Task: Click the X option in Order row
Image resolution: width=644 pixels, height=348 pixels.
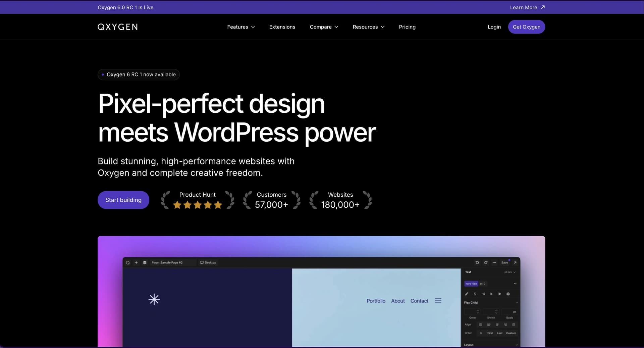Action: 481,333
